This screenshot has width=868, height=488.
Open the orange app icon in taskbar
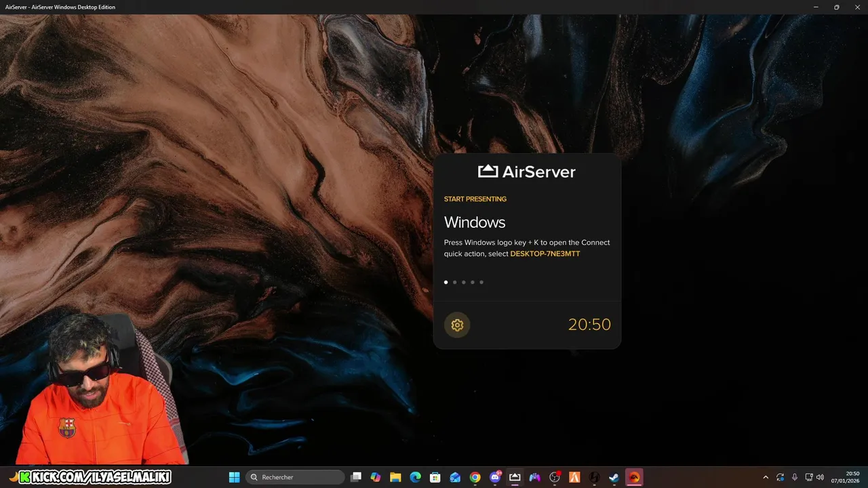coord(574,477)
